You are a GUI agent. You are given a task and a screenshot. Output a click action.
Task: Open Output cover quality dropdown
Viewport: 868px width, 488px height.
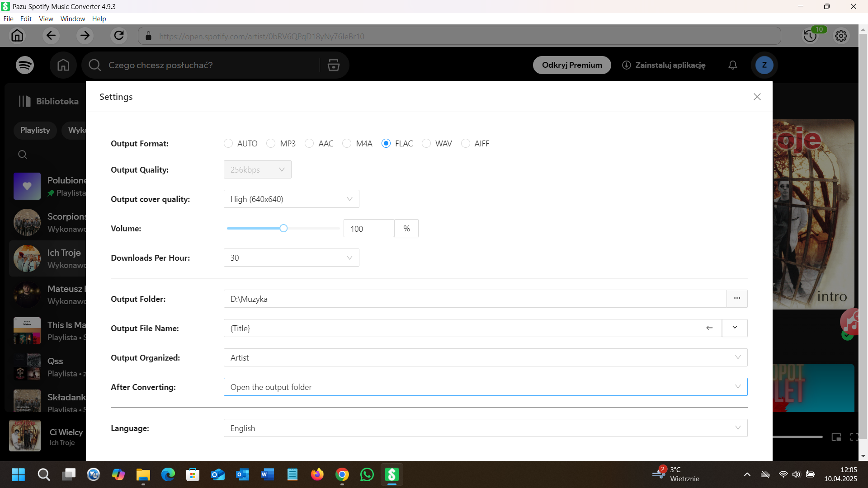[x=291, y=199]
